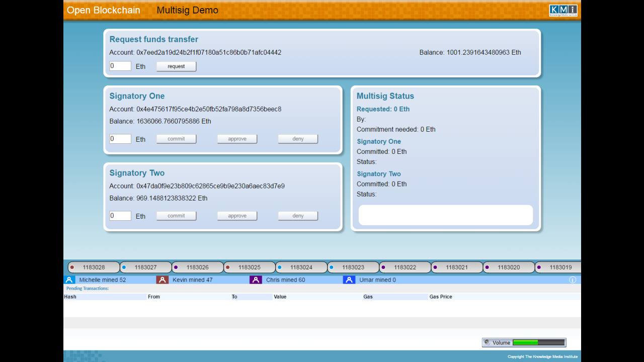Click the purple dot on block 1183022
Viewport: 644px width, 362px height.
tap(382, 267)
